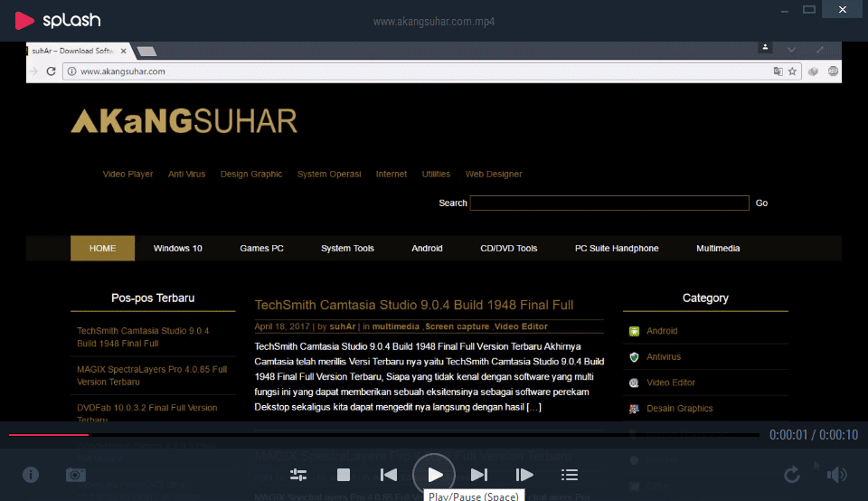This screenshot has height=501, width=868.
Task: Stop playback with the stop button
Action: point(344,475)
